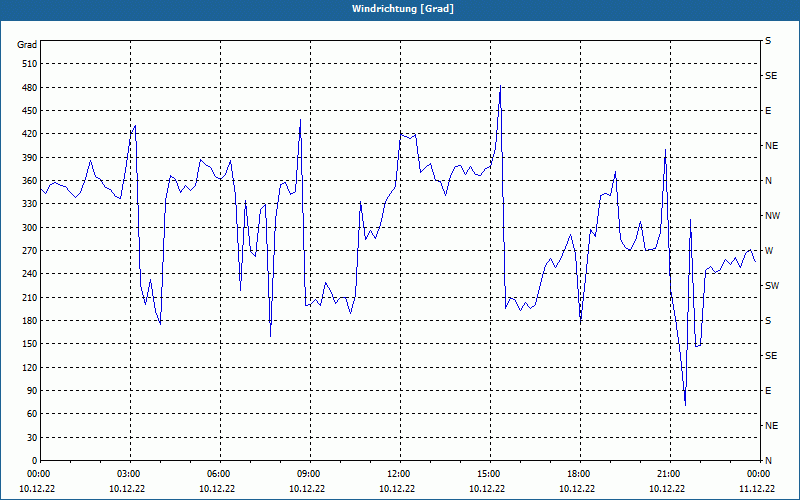Click the 270 degree axis label
This screenshot has width=800, height=500.
coord(29,251)
